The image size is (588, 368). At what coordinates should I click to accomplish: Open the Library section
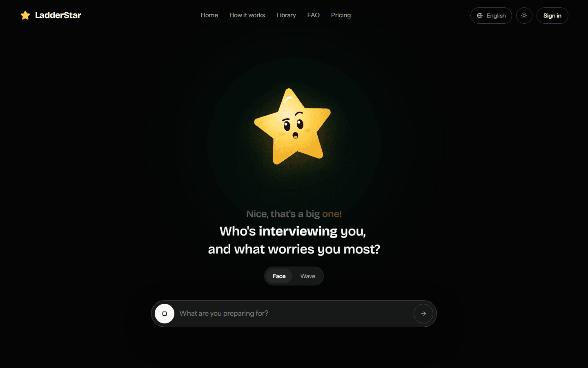286,15
